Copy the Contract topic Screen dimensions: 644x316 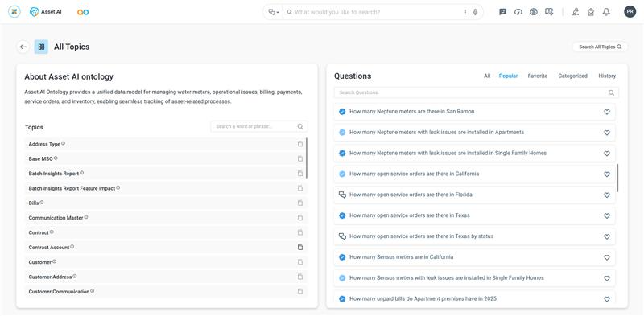pyautogui.click(x=300, y=232)
